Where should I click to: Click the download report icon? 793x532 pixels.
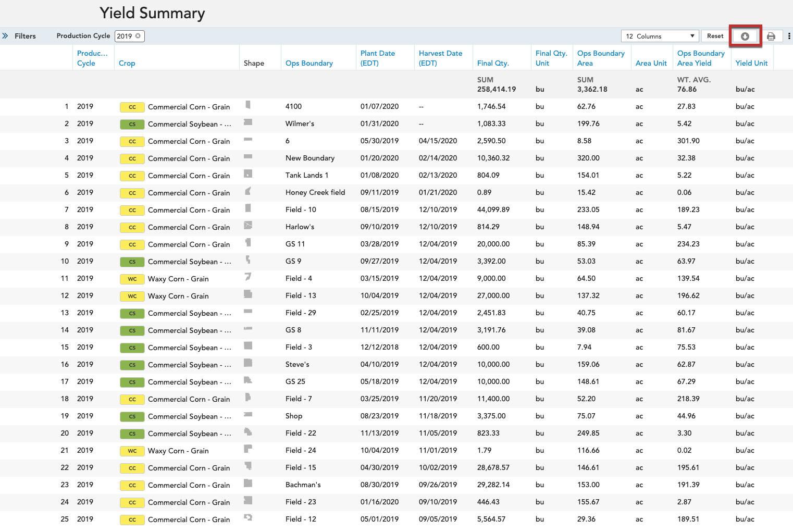(x=745, y=36)
